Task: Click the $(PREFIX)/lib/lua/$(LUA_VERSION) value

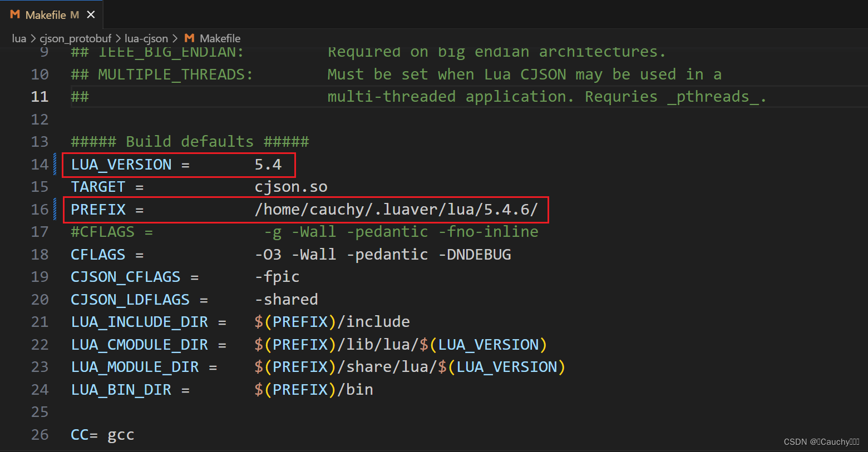Action: coord(401,345)
